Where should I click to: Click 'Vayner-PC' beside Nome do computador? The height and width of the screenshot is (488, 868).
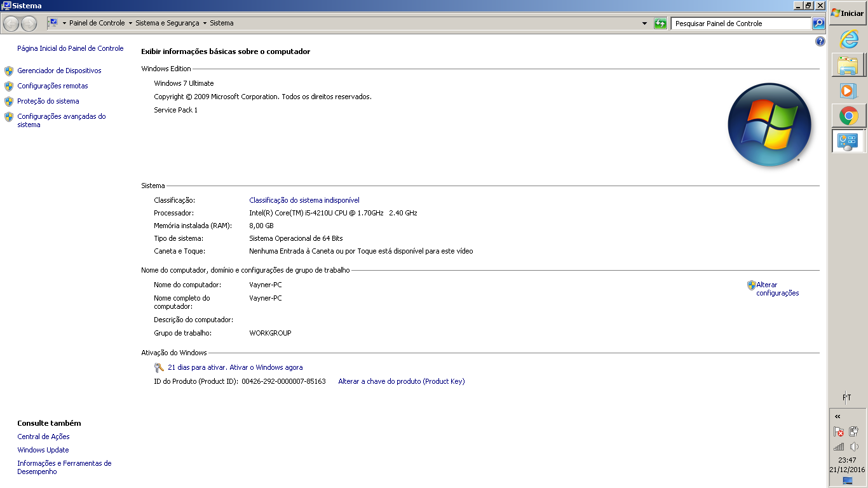(x=266, y=285)
